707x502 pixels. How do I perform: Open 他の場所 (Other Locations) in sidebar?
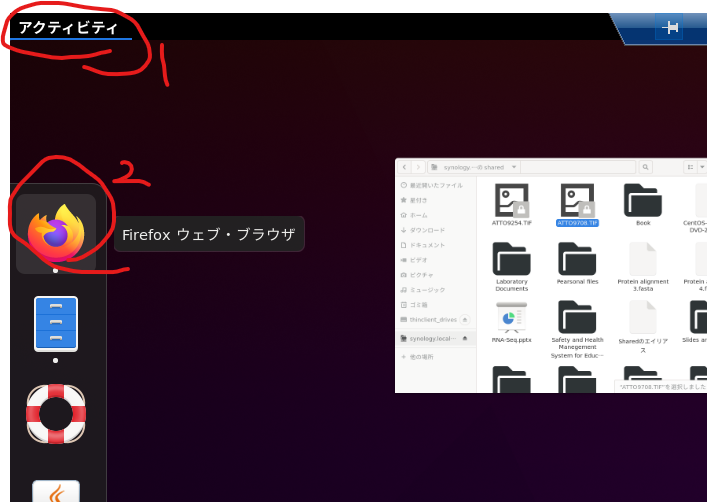[x=436, y=357]
